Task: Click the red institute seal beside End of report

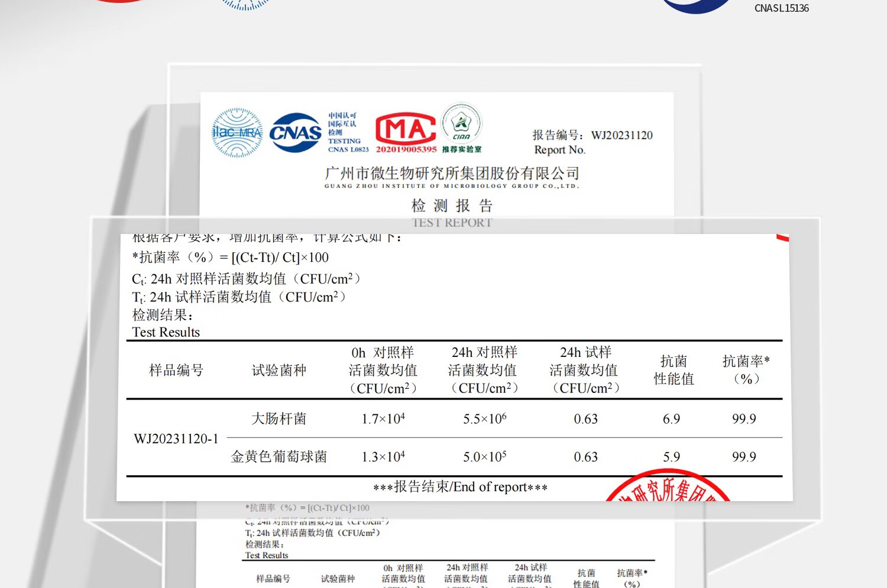Action: point(668,485)
